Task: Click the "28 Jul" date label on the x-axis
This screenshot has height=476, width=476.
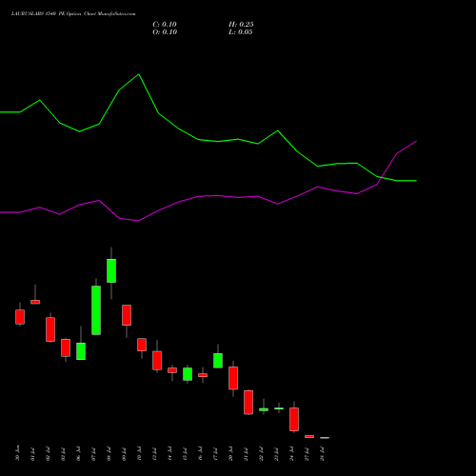Action: click(x=322, y=454)
